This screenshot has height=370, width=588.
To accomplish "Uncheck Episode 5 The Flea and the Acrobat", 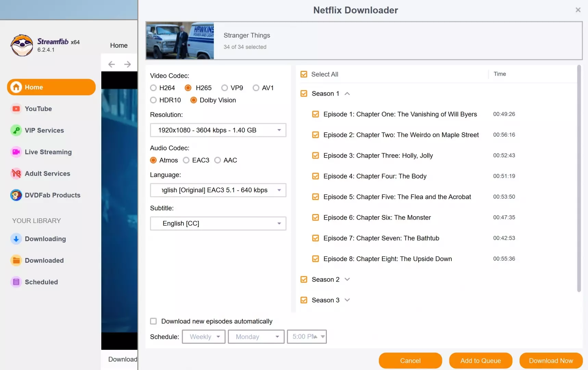I will point(316,197).
